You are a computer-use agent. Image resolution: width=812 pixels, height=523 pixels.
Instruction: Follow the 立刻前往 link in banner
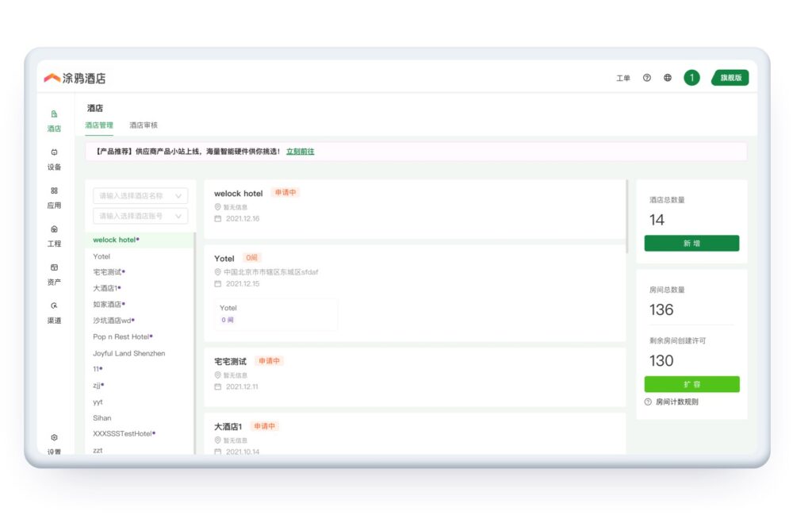(x=300, y=152)
